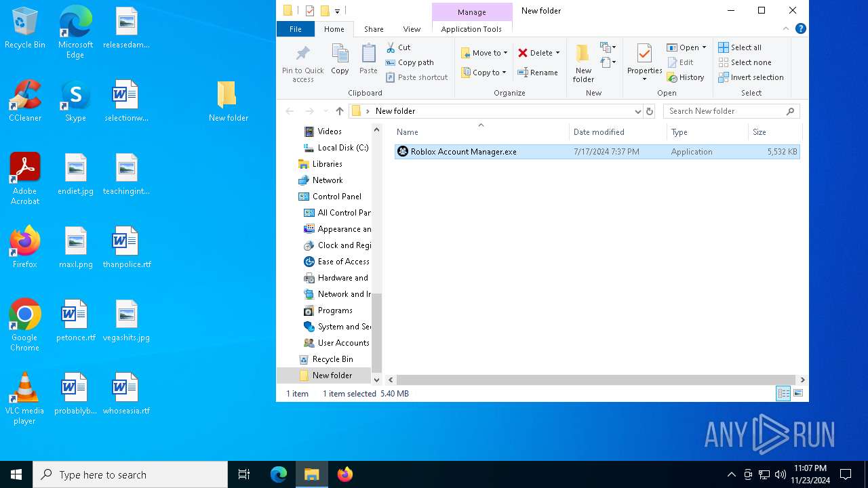The height and width of the screenshot is (488, 868).
Task: Click the horizontal scrollbar right arrow
Action: 803,380
